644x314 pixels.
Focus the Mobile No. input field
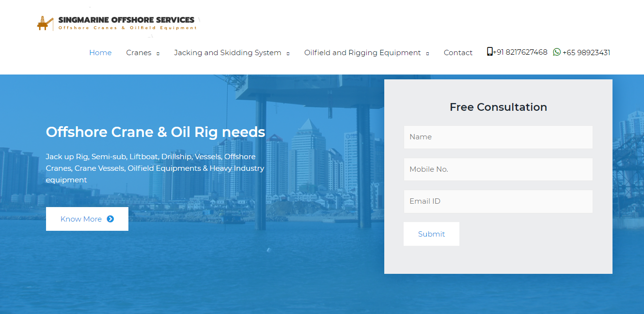[498, 169]
